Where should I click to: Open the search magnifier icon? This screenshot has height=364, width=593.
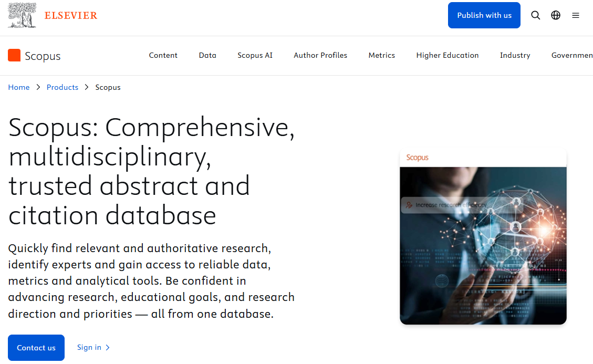click(536, 15)
